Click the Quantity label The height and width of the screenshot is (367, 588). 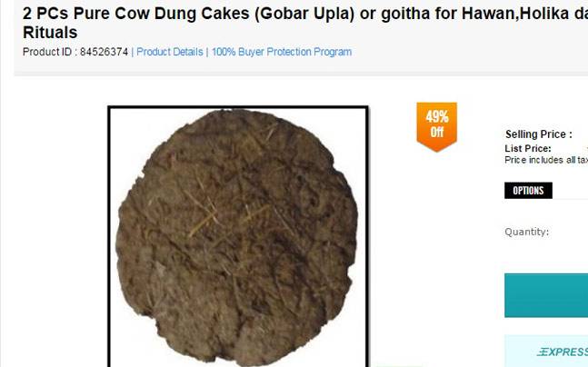coord(526,232)
